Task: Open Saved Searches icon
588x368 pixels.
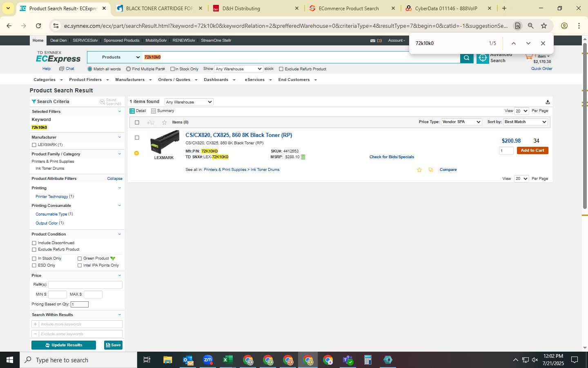Action: pyautogui.click(x=102, y=101)
